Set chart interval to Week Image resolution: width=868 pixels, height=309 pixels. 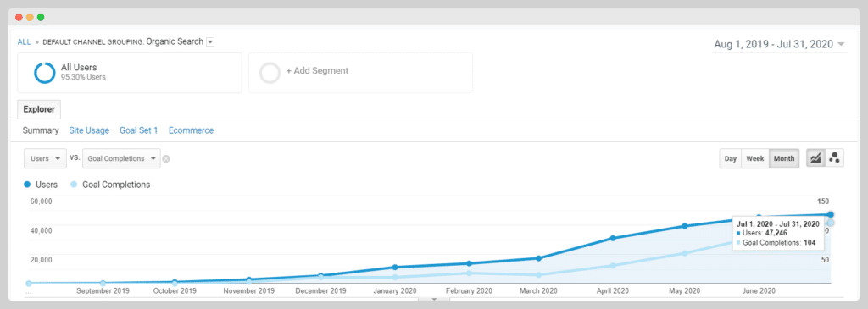(755, 158)
